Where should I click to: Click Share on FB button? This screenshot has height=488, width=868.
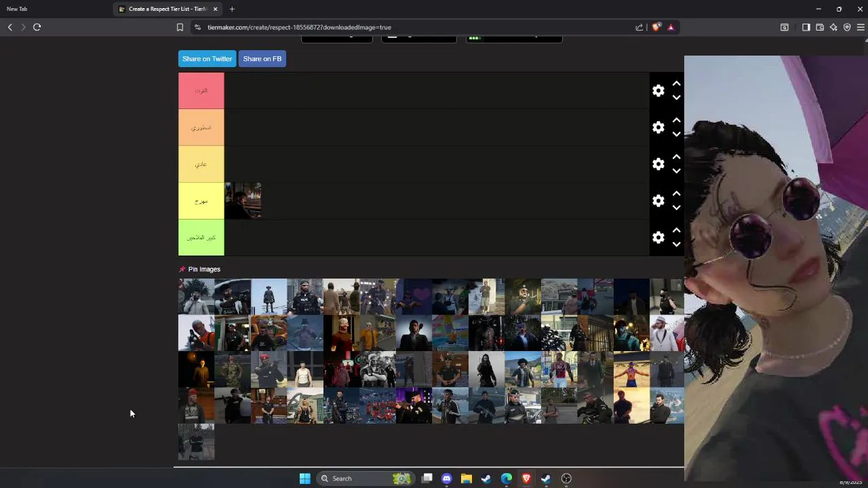coord(262,59)
